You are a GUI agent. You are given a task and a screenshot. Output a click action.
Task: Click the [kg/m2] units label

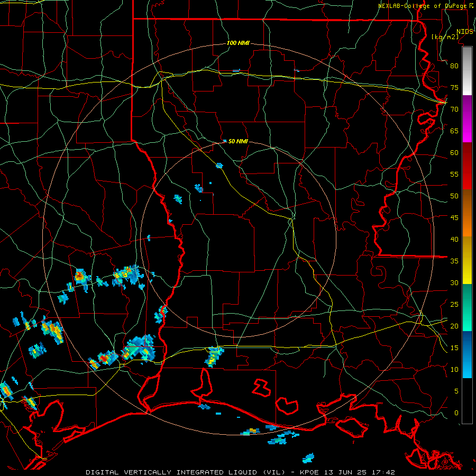[445, 37]
